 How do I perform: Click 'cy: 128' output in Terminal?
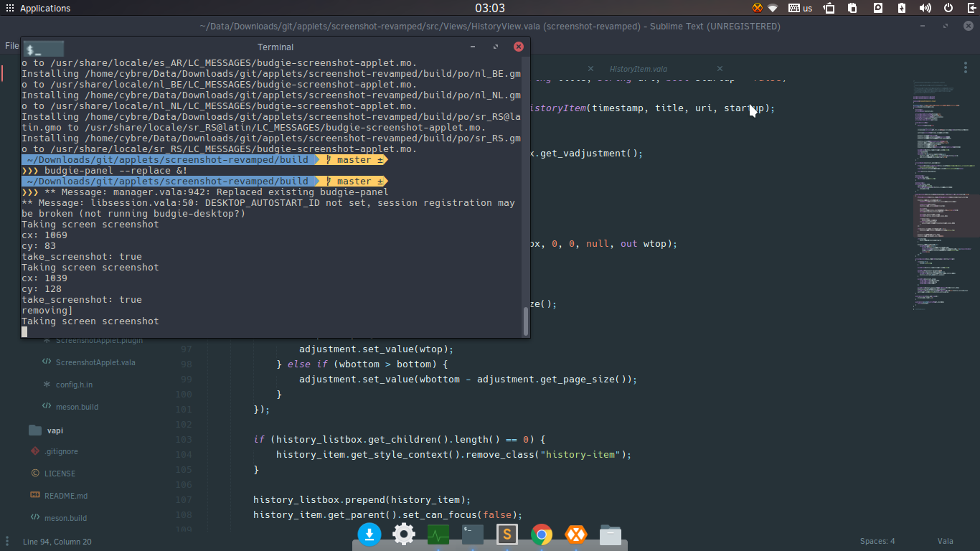(x=42, y=289)
